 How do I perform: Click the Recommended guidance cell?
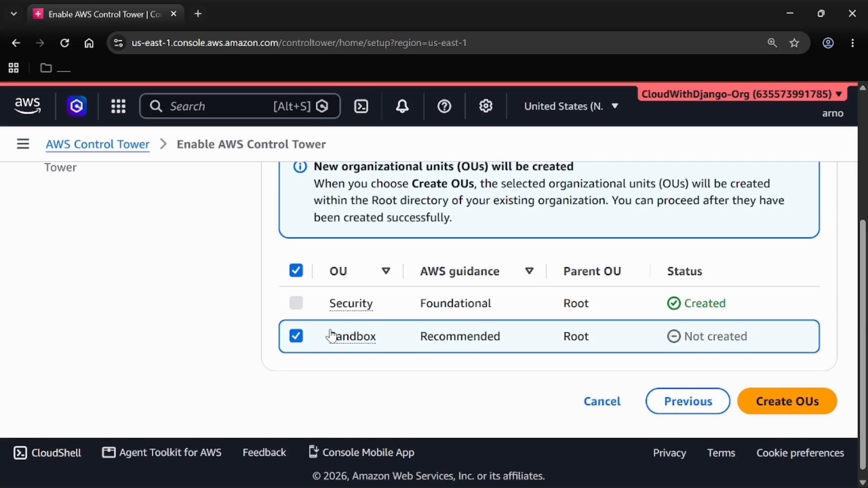[x=460, y=336]
